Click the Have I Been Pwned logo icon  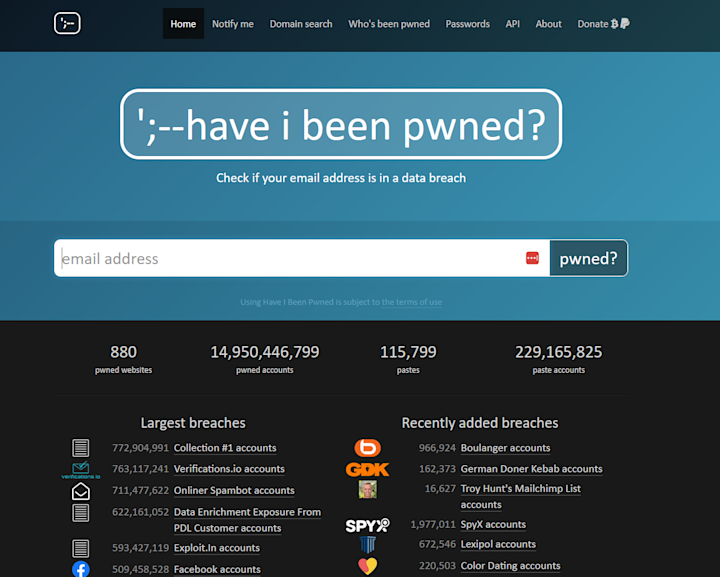[x=67, y=23]
